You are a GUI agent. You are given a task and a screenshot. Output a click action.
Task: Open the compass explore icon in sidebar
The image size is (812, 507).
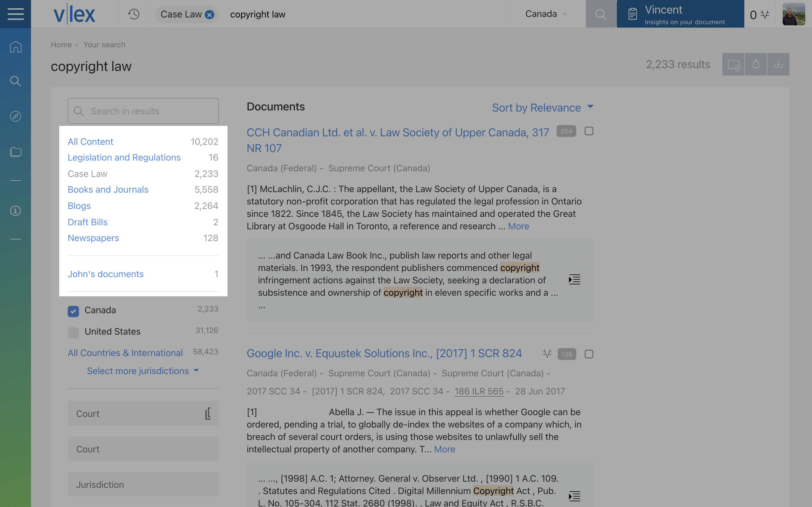click(x=16, y=116)
